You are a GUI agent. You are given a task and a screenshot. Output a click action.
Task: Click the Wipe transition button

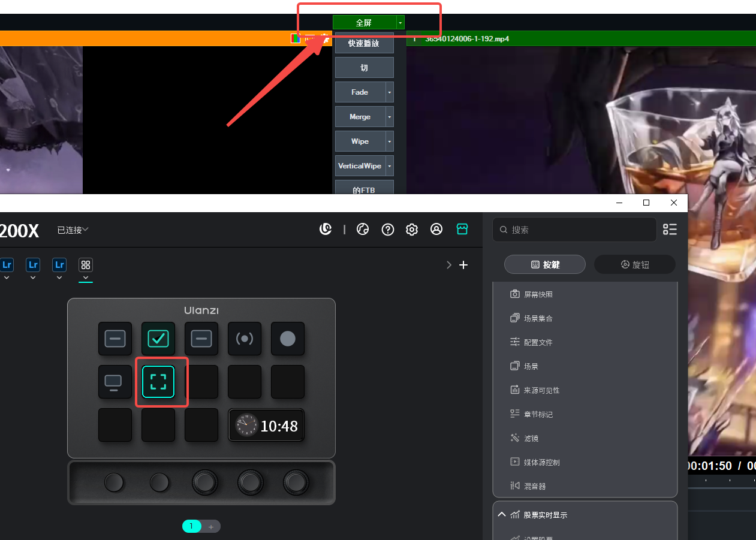pos(360,141)
